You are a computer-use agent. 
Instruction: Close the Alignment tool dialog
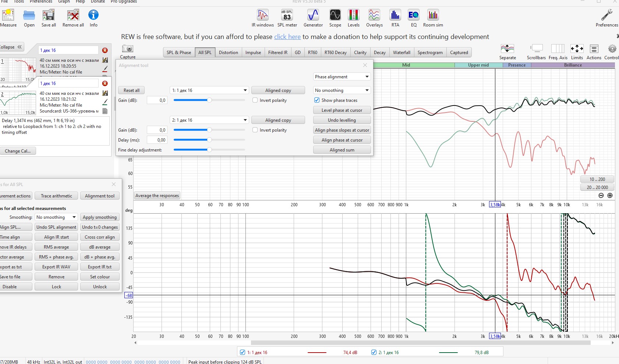[x=365, y=65]
